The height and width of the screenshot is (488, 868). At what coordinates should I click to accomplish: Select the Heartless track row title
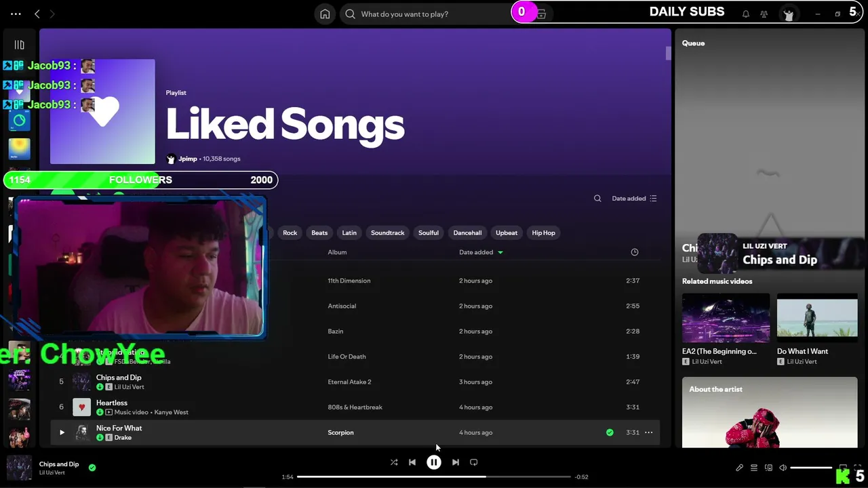tap(112, 403)
